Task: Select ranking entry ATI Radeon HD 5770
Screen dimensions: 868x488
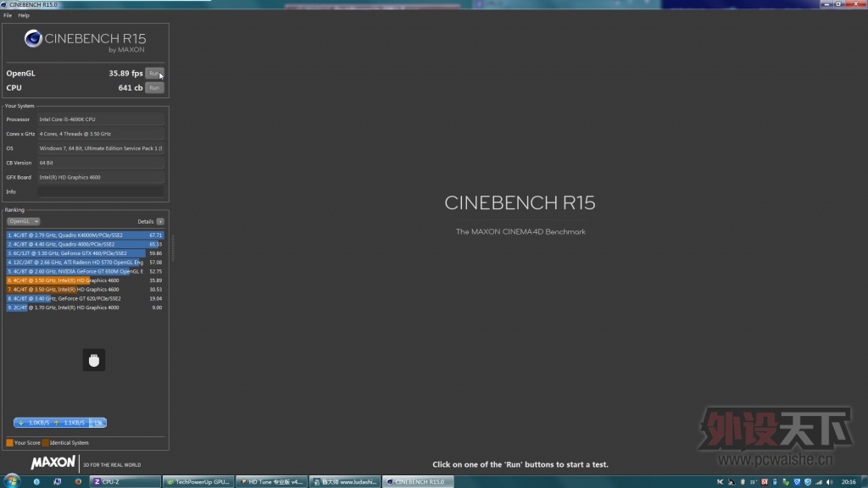Action: pyautogui.click(x=85, y=263)
